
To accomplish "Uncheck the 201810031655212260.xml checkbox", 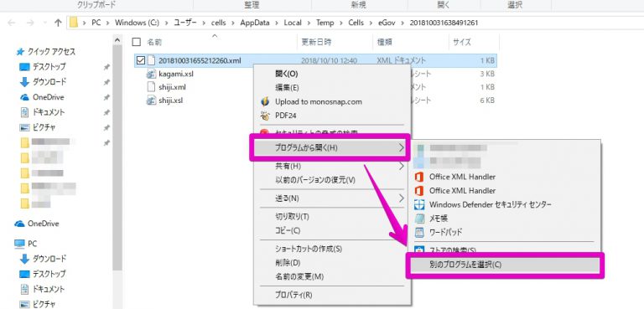I will point(141,61).
